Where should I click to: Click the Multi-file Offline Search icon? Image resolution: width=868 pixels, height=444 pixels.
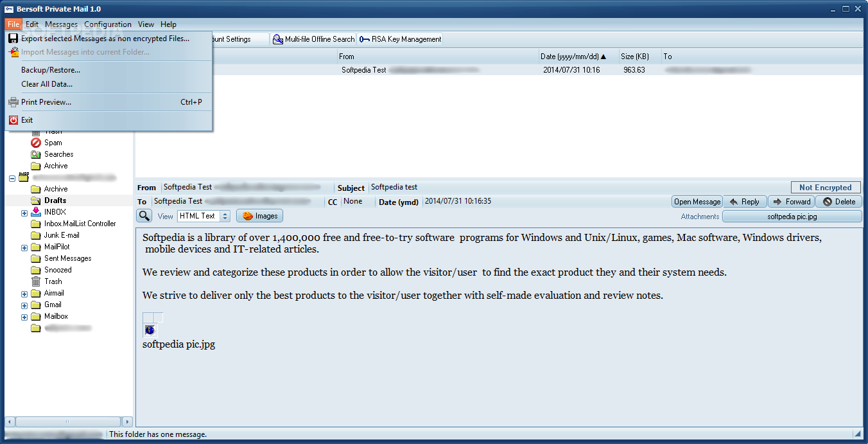point(278,39)
